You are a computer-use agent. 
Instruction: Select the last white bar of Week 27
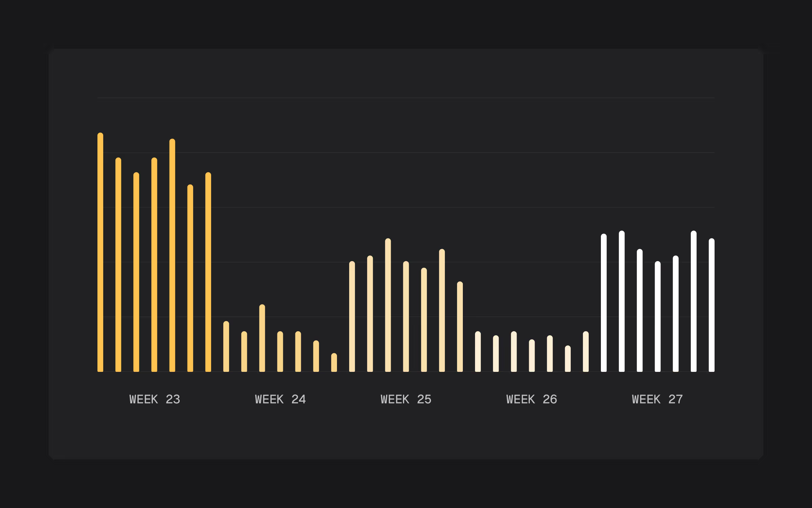coord(712,305)
